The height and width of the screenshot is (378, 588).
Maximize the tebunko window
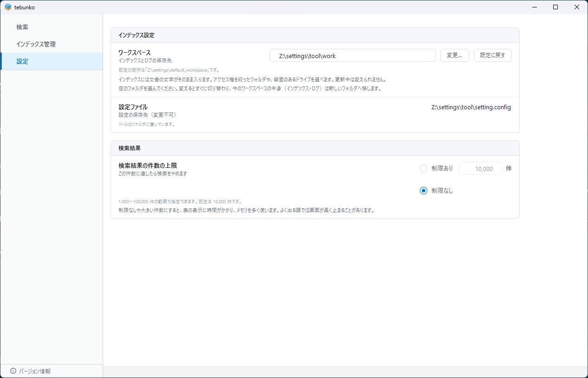tap(555, 7)
